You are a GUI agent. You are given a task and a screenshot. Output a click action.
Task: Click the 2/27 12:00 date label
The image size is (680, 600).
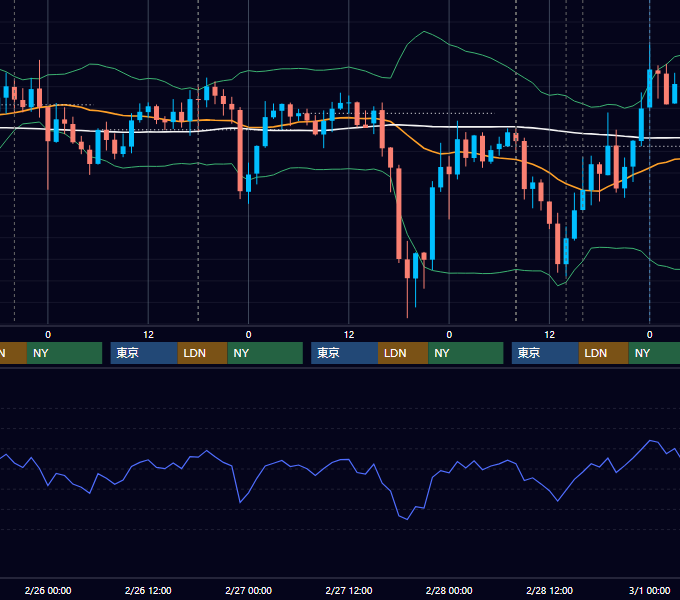349,590
